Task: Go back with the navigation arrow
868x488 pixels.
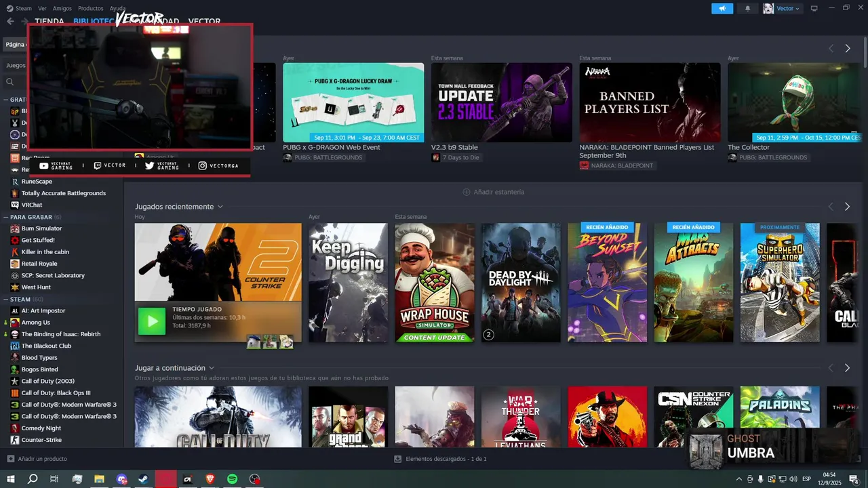Action: point(10,22)
